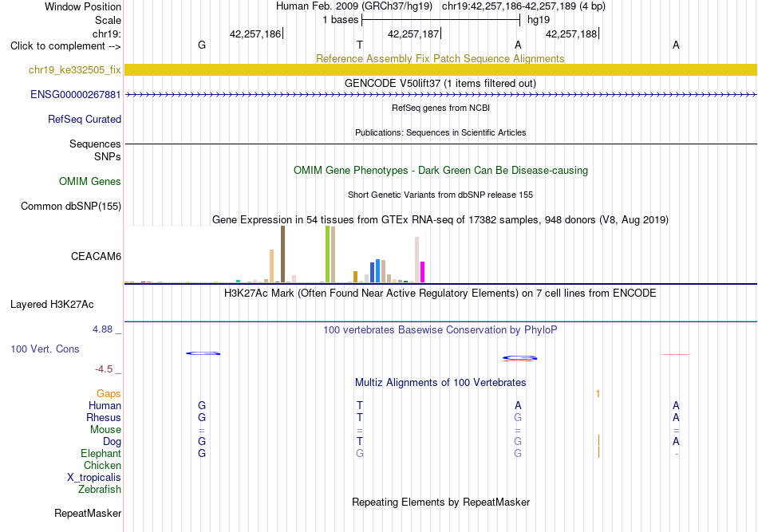Click the 100 Vert. Cons label
758x532 pixels.
pyautogui.click(x=45, y=349)
